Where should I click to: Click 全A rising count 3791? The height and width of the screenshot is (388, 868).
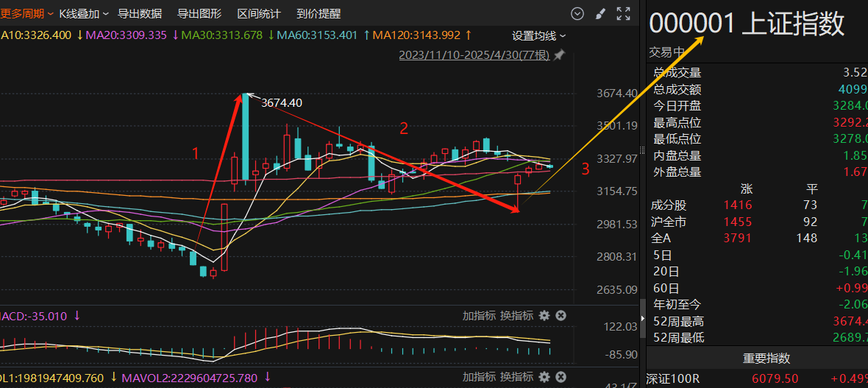[x=738, y=239]
